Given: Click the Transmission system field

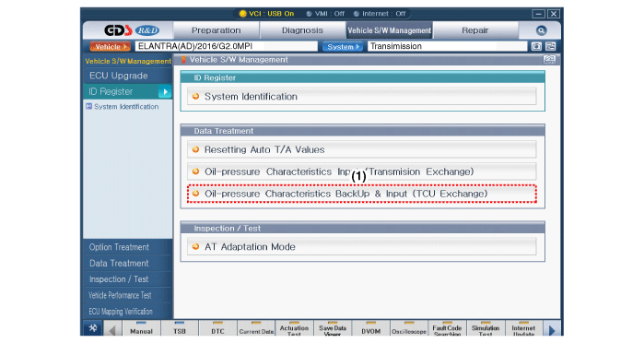Looking at the screenshot, I should (447, 46).
